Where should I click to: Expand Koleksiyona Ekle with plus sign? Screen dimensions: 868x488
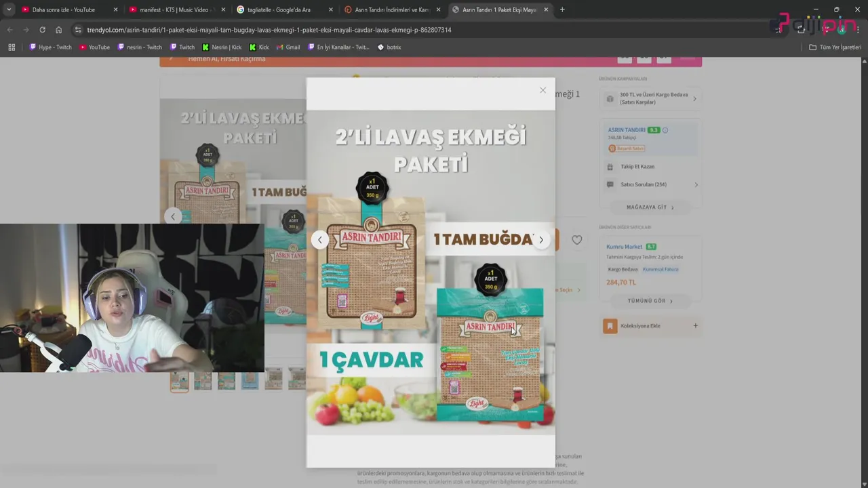click(x=695, y=326)
